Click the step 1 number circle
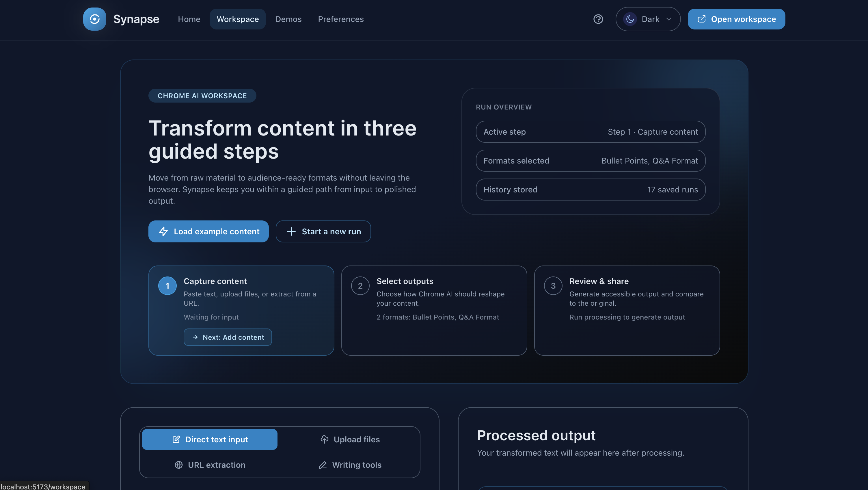This screenshot has width=868, height=490. 167,286
